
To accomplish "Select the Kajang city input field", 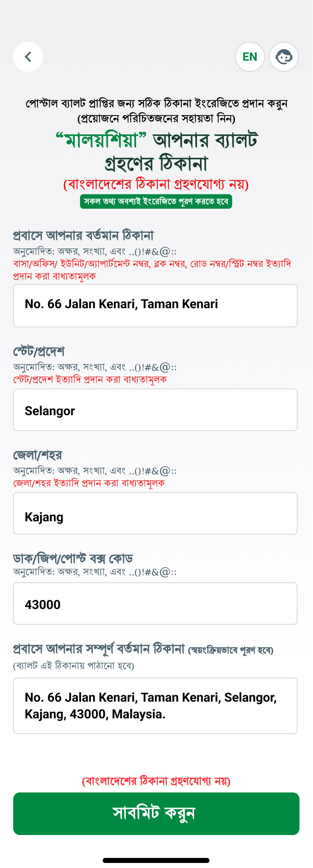I will (155, 513).
